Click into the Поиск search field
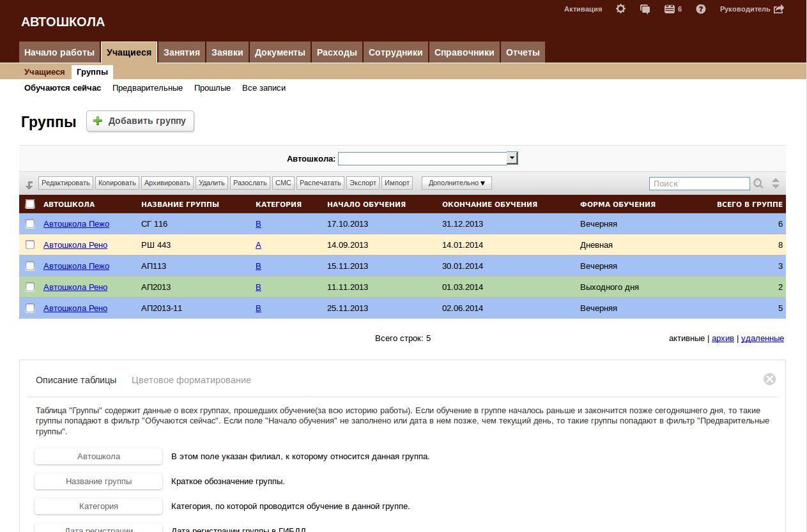The height and width of the screenshot is (532, 807). pos(699,183)
